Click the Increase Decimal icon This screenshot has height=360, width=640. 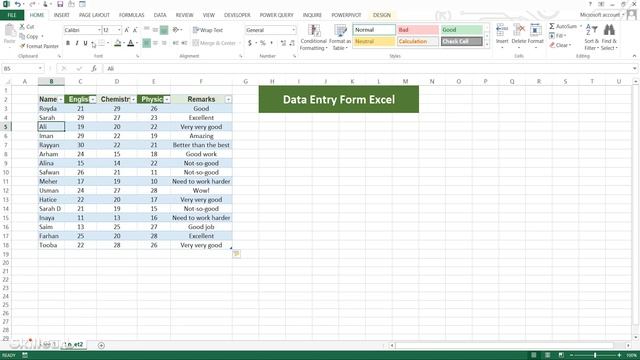tap(283, 43)
